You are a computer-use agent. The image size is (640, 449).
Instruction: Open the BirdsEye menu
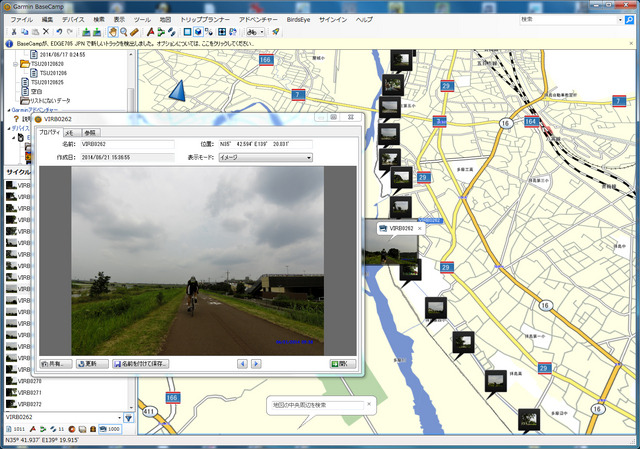tap(298, 20)
